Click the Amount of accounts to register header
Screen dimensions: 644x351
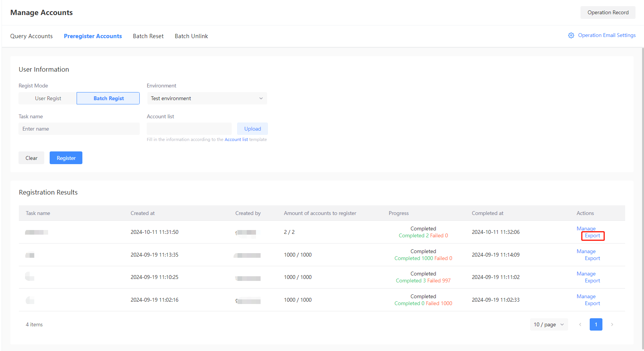click(x=320, y=213)
